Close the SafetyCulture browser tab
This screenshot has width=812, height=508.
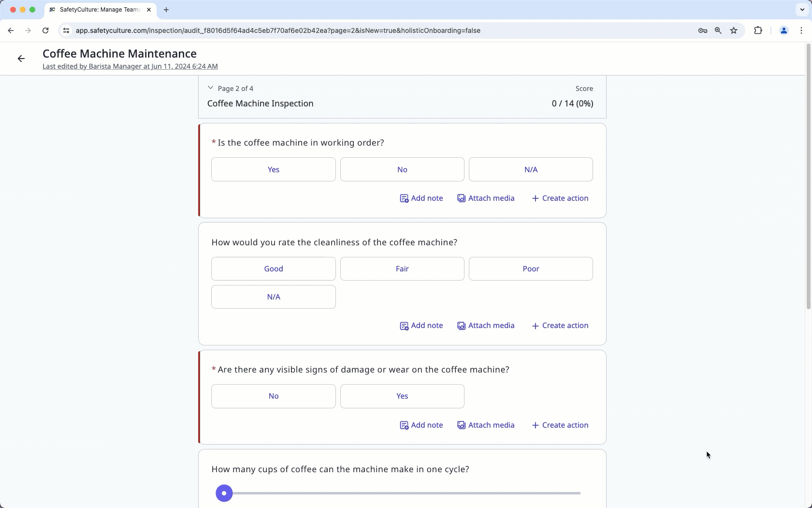pyautogui.click(x=149, y=10)
